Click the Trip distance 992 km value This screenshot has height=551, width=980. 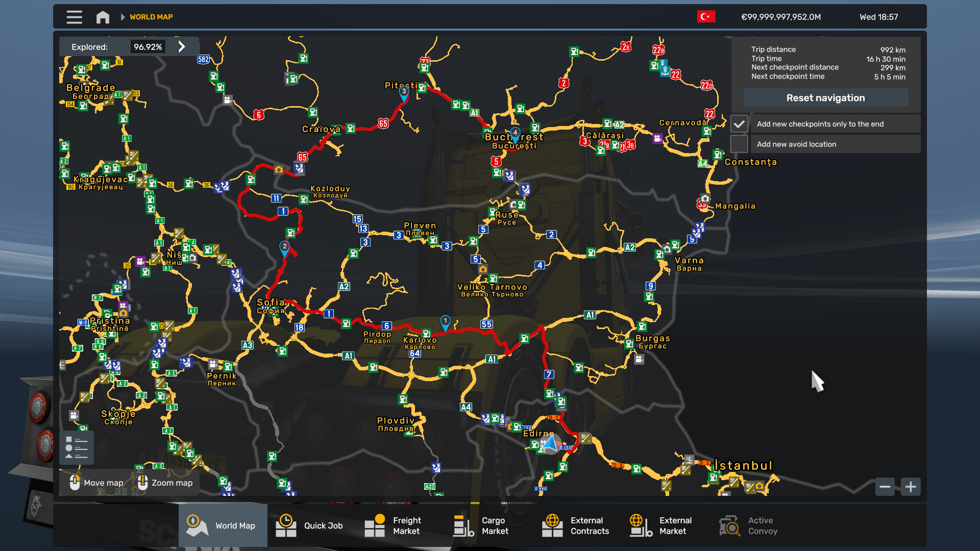point(893,50)
